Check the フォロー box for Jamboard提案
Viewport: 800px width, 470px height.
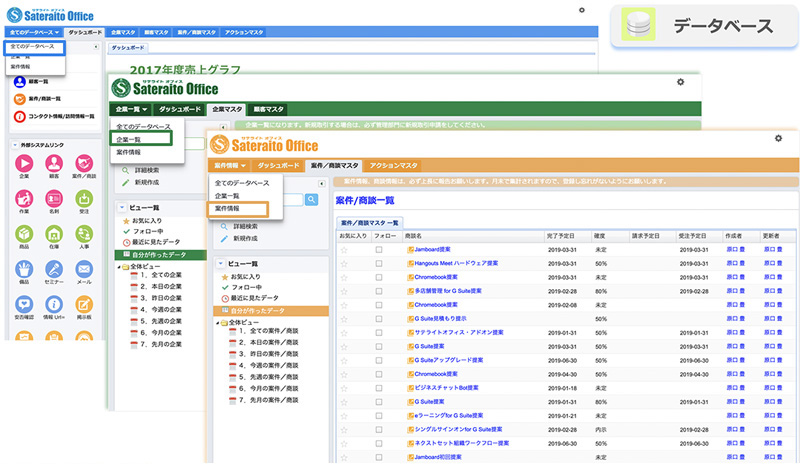[379, 250]
